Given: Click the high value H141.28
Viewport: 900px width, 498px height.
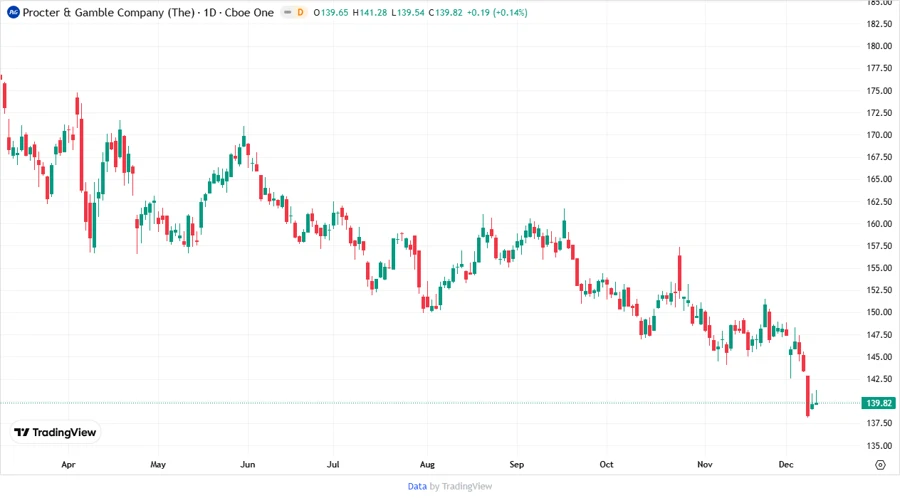Looking at the screenshot, I should pos(370,12).
